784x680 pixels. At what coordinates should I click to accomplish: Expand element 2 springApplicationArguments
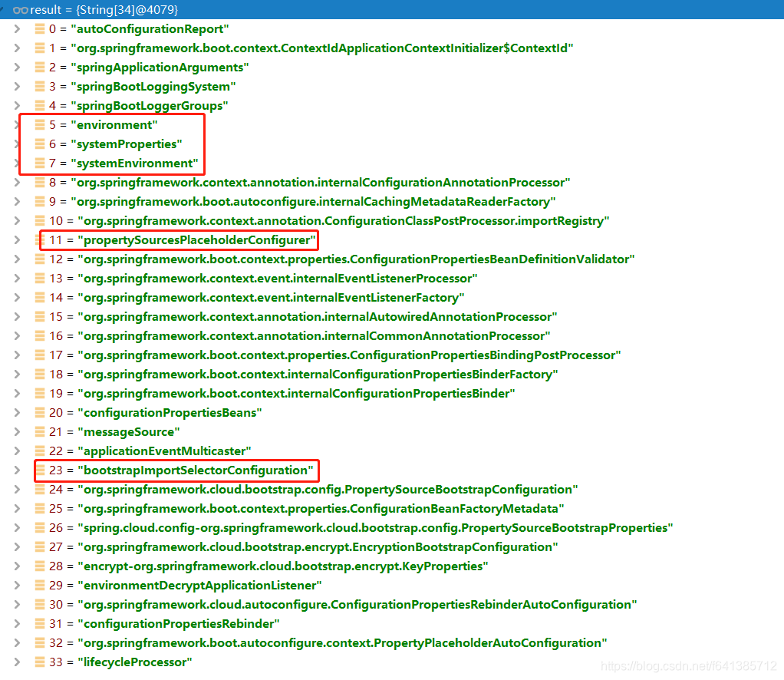(x=17, y=67)
